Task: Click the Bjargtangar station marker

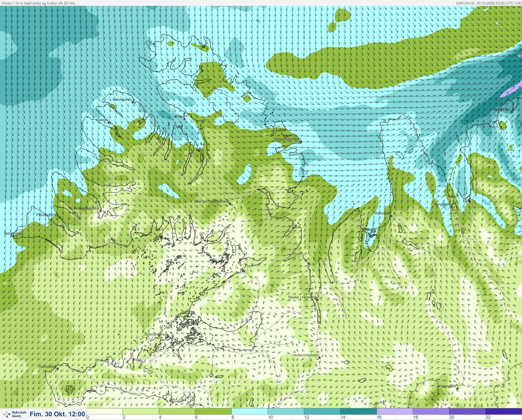Action: click(x=13, y=236)
